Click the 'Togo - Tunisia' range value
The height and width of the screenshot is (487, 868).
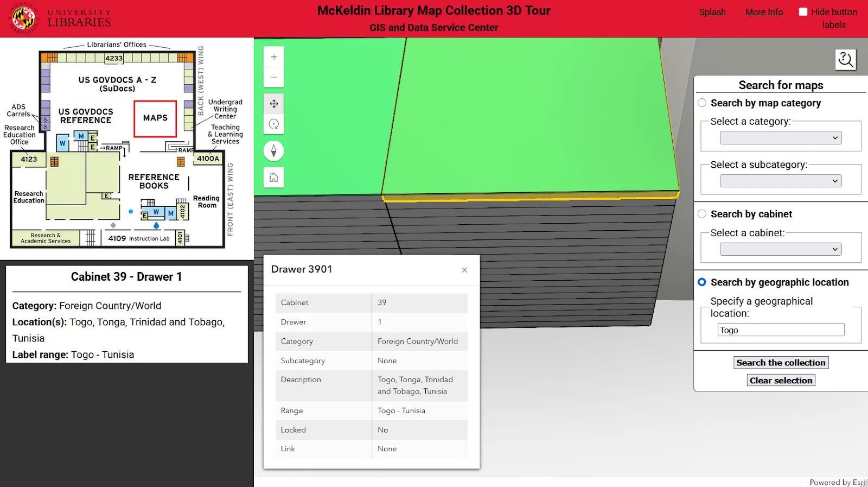401,411
